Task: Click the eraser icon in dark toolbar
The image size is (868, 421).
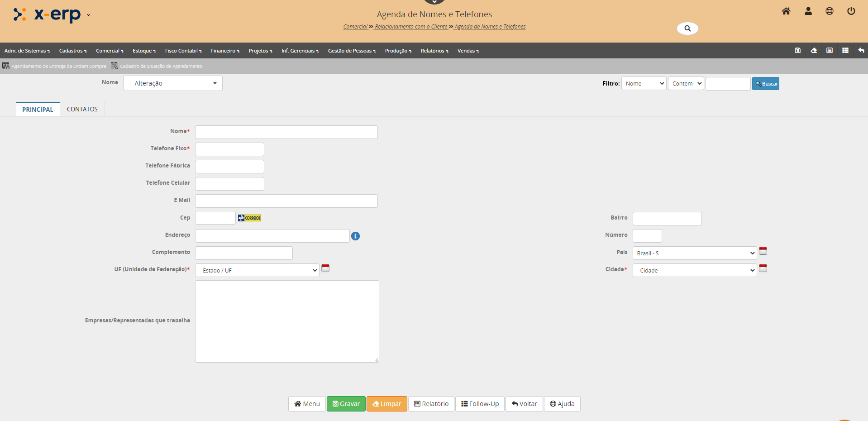Action: tap(814, 51)
